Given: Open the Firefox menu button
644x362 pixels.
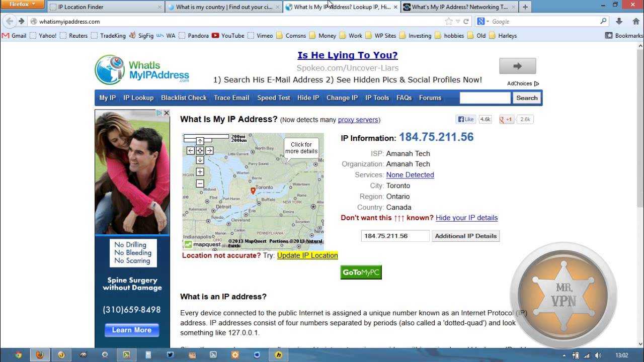Looking at the screenshot, I should point(23,5).
